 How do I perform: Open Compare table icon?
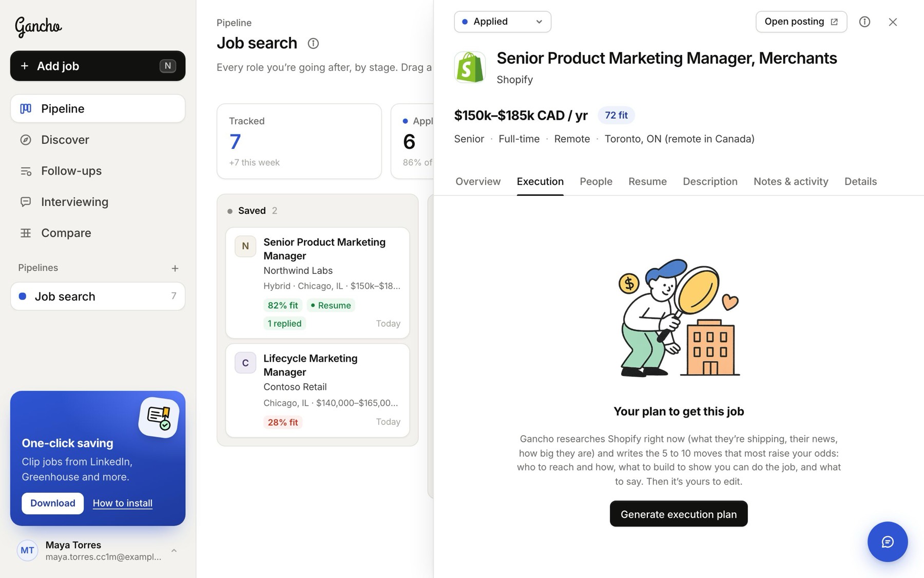tap(26, 233)
